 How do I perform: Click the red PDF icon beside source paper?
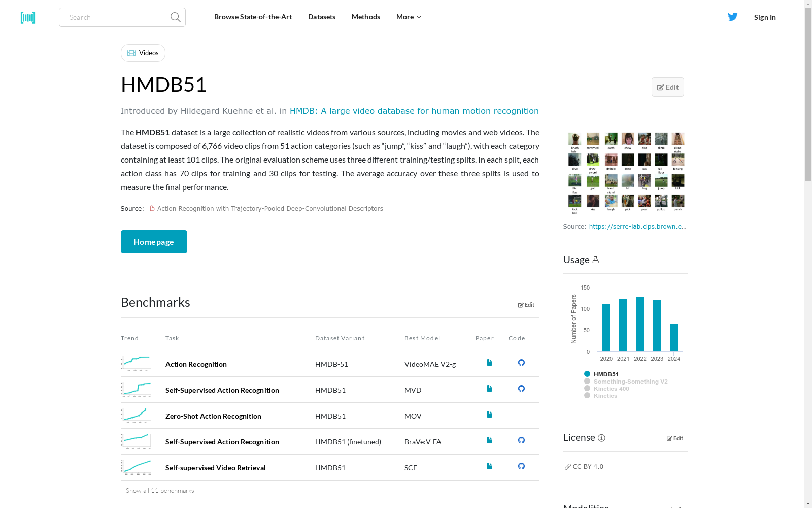coord(152,208)
